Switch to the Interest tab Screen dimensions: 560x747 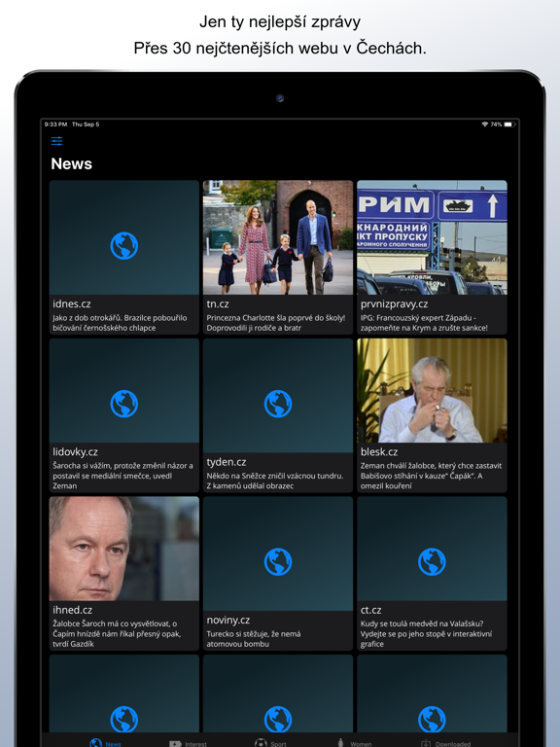tap(188, 743)
